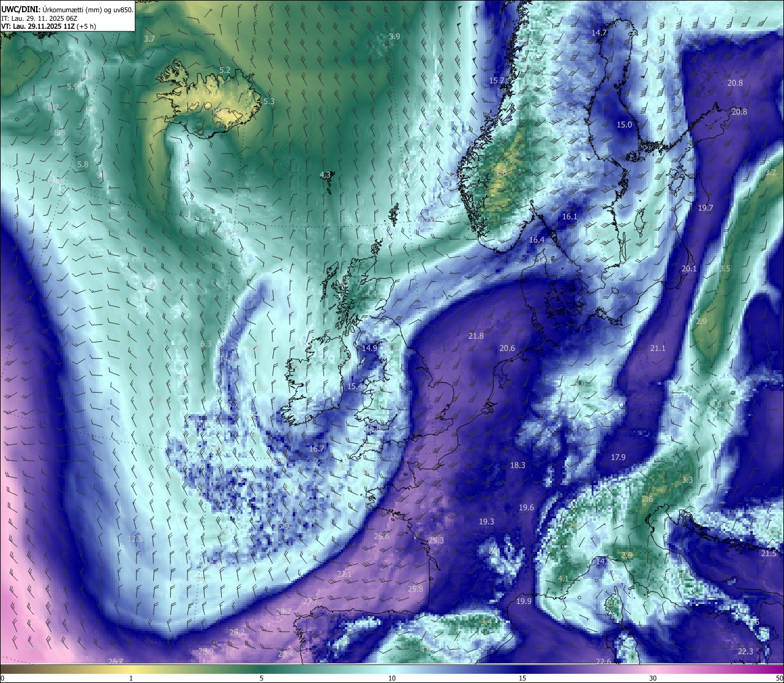The height and width of the screenshot is (683, 784).
Task: Click the 14.7 value over northern Scandinavia
Action: [x=599, y=32]
